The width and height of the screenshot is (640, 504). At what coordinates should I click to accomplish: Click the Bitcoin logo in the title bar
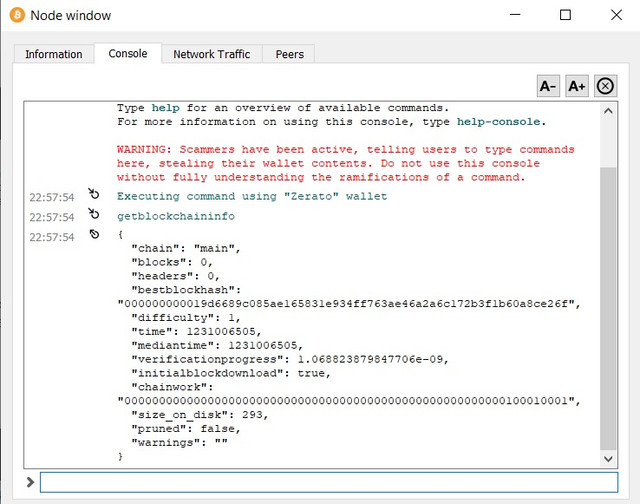click(17, 16)
